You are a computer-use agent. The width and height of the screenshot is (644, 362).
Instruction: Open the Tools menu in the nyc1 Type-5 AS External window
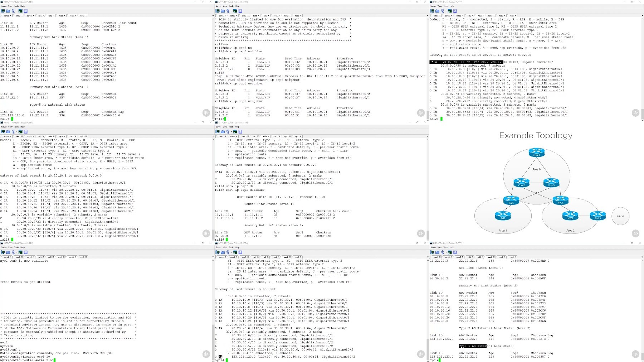[x=445, y=247]
